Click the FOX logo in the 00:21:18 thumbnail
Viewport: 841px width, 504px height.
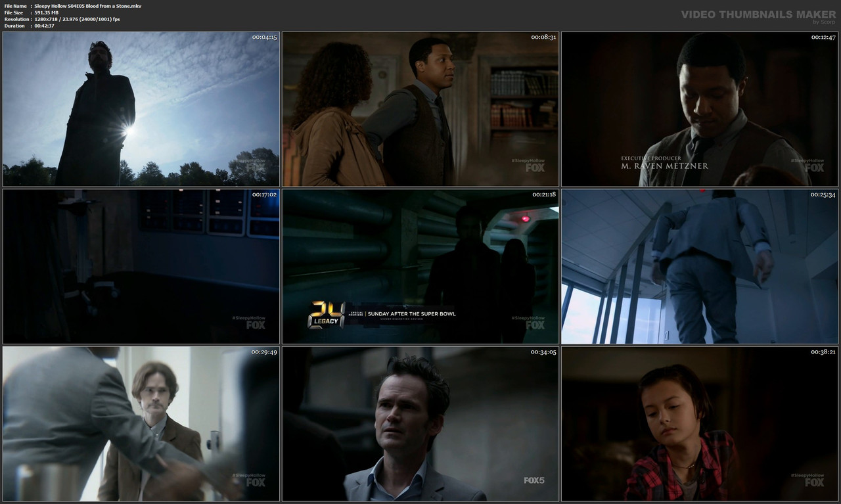point(535,325)
